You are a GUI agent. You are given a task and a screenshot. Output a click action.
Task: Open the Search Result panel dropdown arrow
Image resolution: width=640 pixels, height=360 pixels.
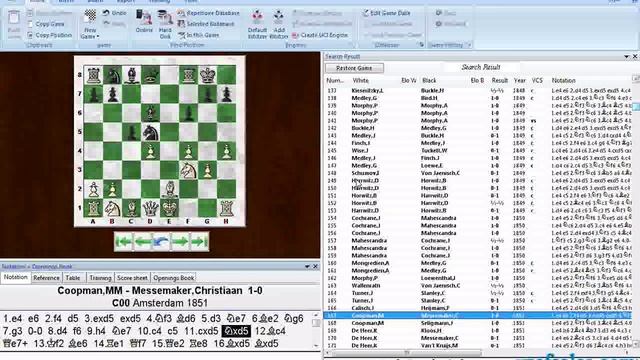[x=627, y=56]
